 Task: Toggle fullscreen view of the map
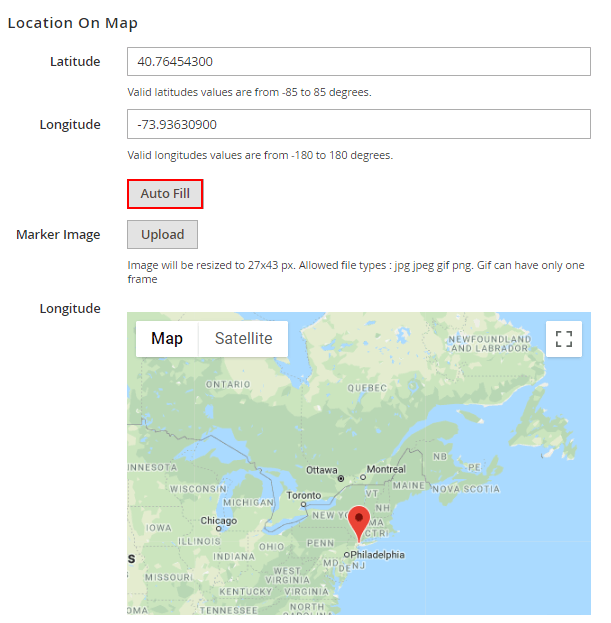click(564, 338)
